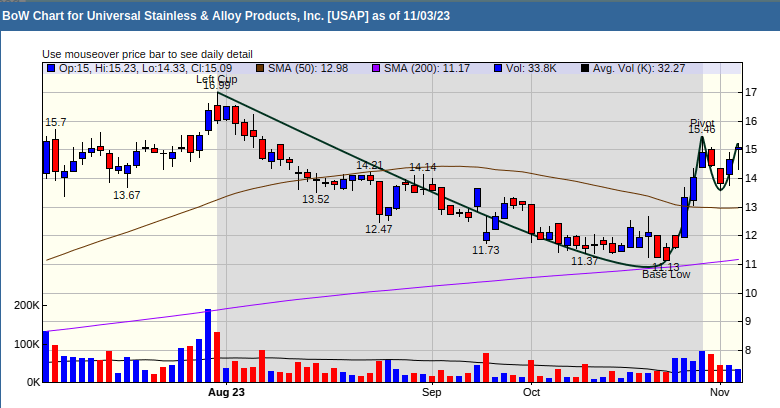Click the 'Sep' date axis label
This screenshot has height=408, width=780.
coord(432,392)
